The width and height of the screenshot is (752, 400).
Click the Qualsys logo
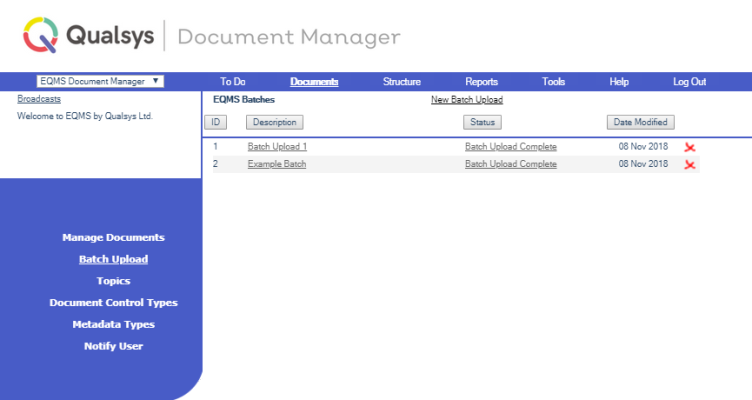pos(89,35)
